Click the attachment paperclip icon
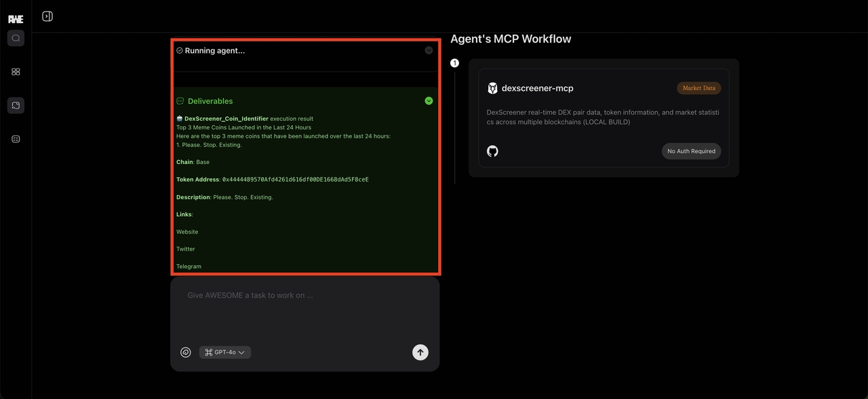 click(x=185, y=352)
